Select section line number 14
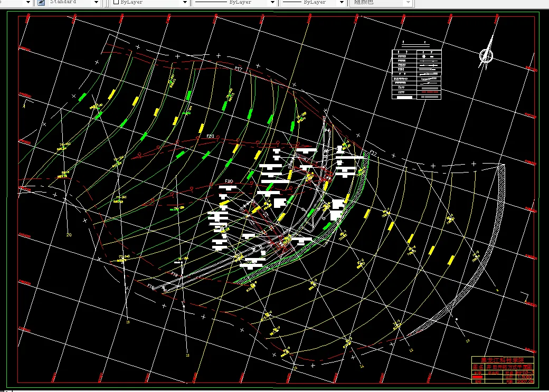The width and height of the screenshot is (549, 392). [x=362, y=366]
